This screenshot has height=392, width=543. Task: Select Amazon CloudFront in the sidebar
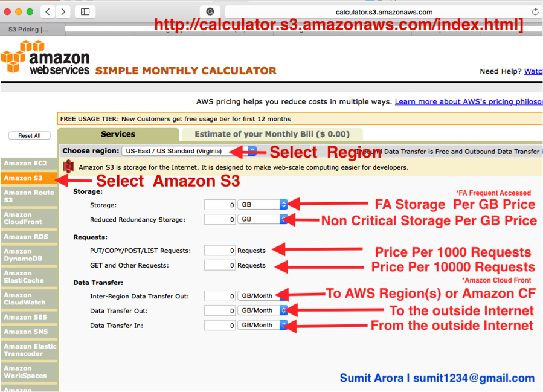[30, 218]
